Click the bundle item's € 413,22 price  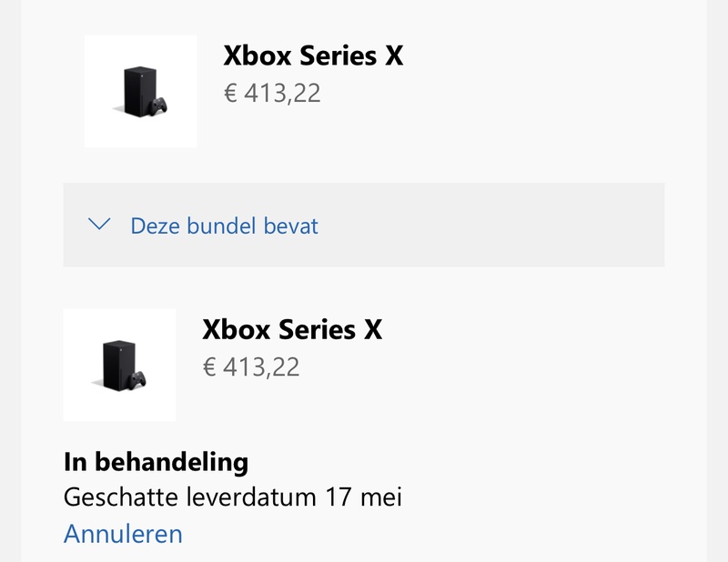pyautogui.click(x=250, y=366)
